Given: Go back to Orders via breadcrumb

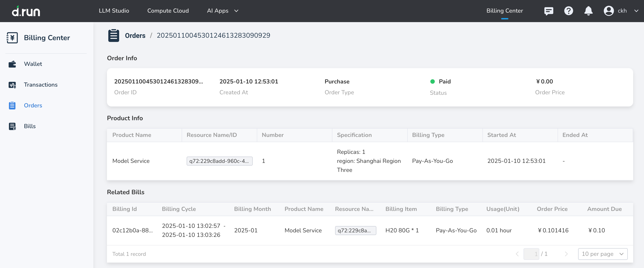Looking at the screenshot, I should 135,35.
